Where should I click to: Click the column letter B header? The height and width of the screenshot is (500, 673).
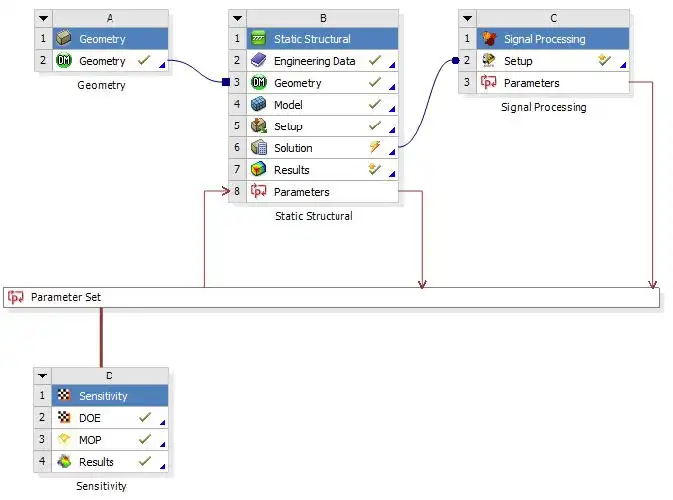pos(323,18)
